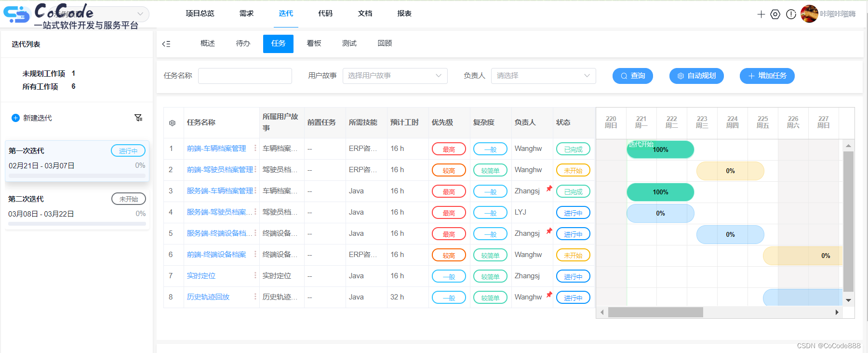Screen dimensions: 868x353
Task: Click the Gantt scroll-left arrow
Action: point(602,312)
